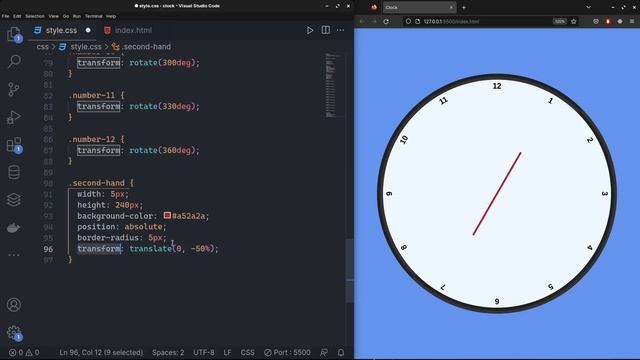Open the View menu
Screen dimensions: 640x360
[x=53, y=16]
